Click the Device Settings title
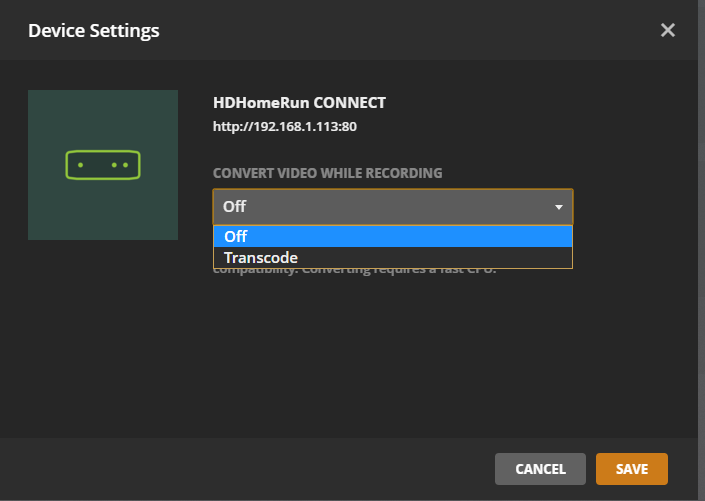 click(94, 31)
